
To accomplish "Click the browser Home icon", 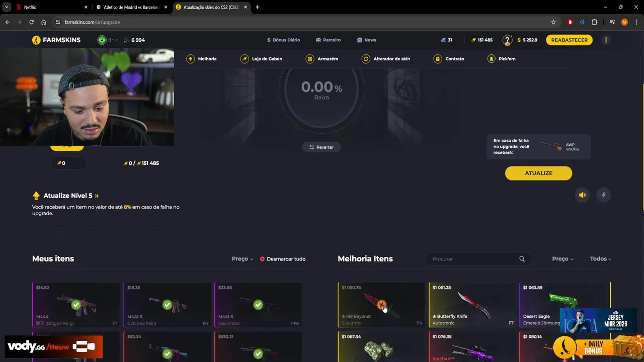I will tap(44, 22).
